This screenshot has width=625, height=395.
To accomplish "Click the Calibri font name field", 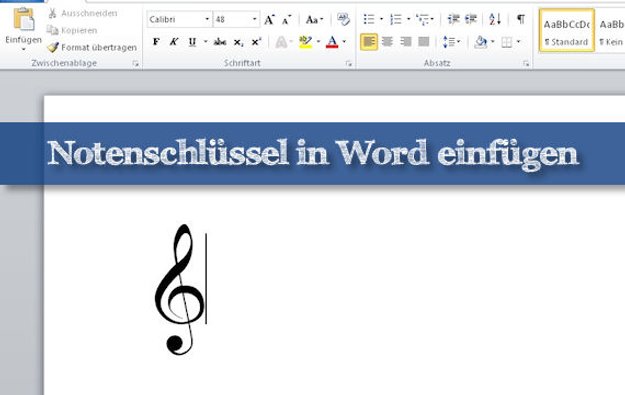I will point(176,19).
